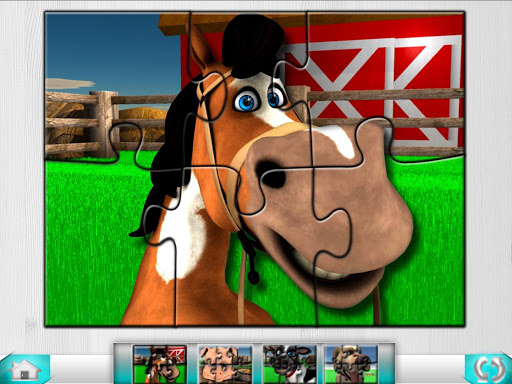Tap the wooden fence post on left

point(104,125)
